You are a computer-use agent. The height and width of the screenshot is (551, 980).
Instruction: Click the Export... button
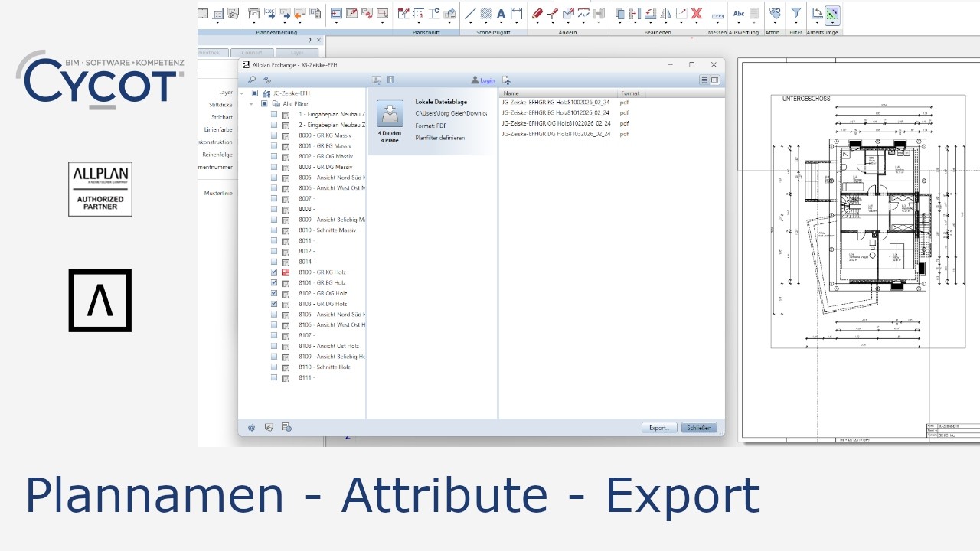point(659,428)
